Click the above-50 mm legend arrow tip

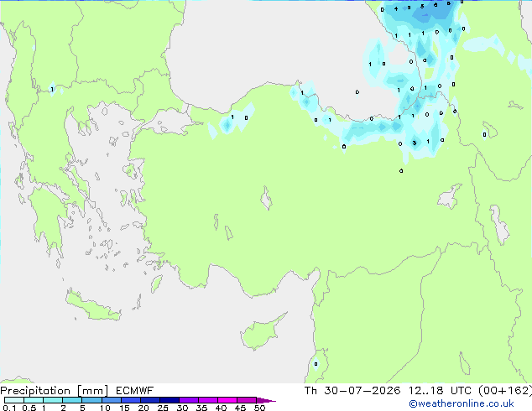coord(266,400)
